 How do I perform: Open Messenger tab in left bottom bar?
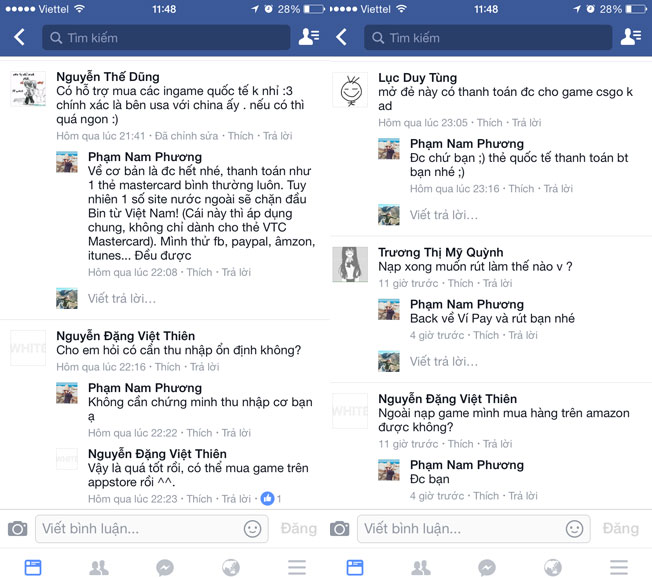coord(165,568)
